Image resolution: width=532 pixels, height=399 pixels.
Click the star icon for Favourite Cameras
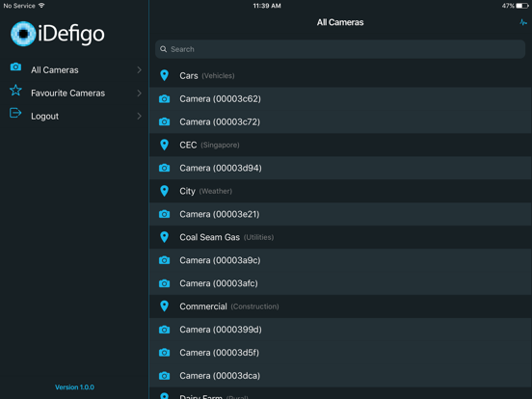(x=15, y=91)
